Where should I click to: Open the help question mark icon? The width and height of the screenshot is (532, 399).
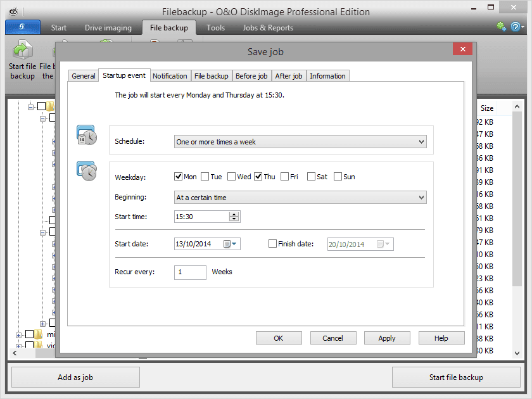516,27
